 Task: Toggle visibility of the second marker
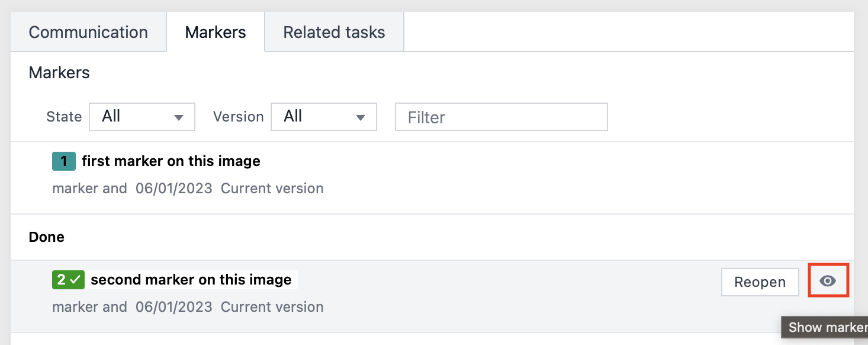tap(828, 281)
